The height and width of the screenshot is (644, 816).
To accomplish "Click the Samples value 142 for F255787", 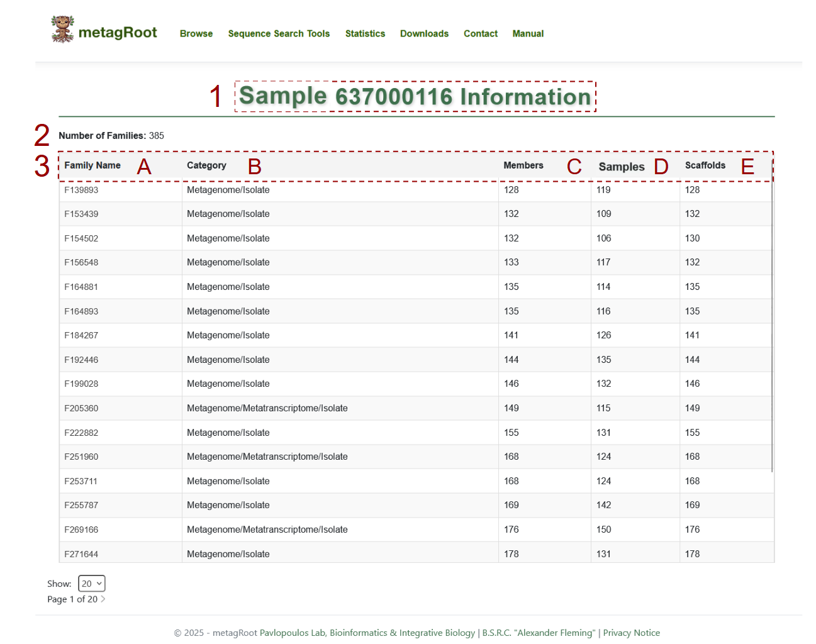I will (x=604, y=505).
